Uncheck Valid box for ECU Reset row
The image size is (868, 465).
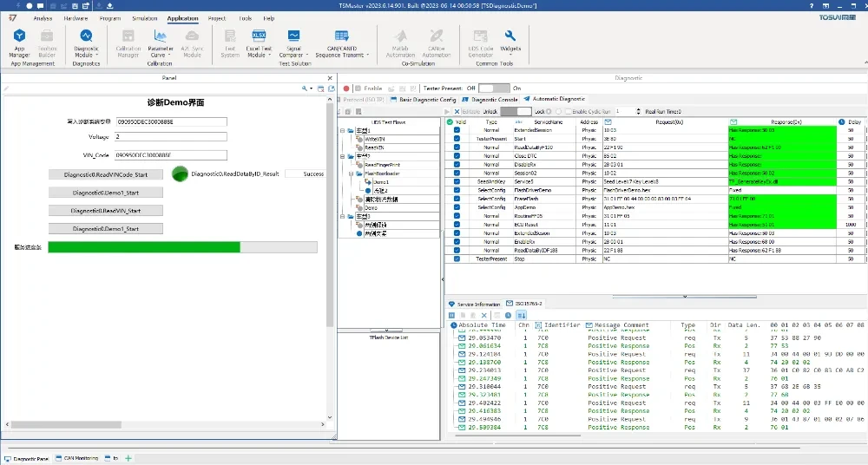click(x=457, y=224)
